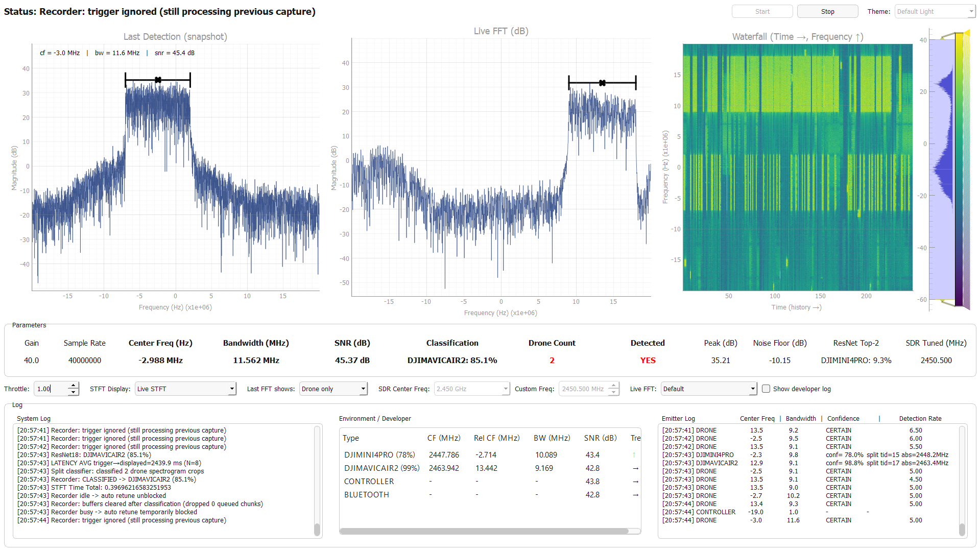
Task: Click the Start button
Action: pyautogui.click(x=762, y=11)
